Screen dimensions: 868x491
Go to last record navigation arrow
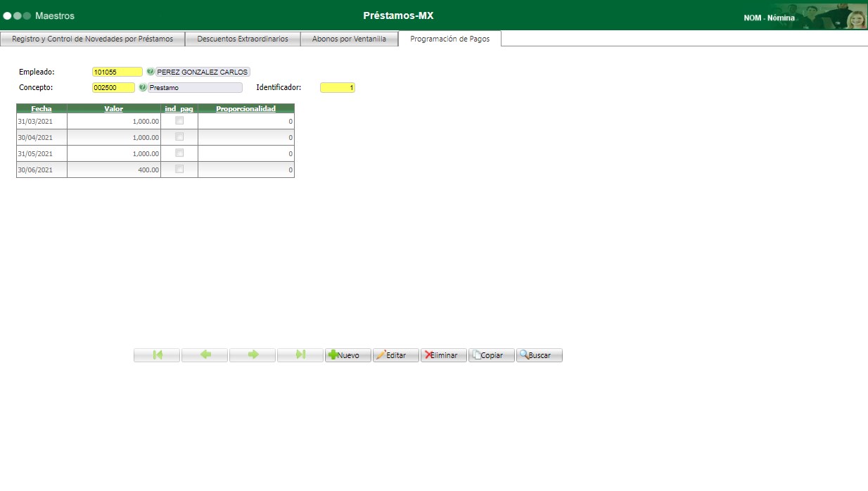pyautogui.click(x=300, y=355)
